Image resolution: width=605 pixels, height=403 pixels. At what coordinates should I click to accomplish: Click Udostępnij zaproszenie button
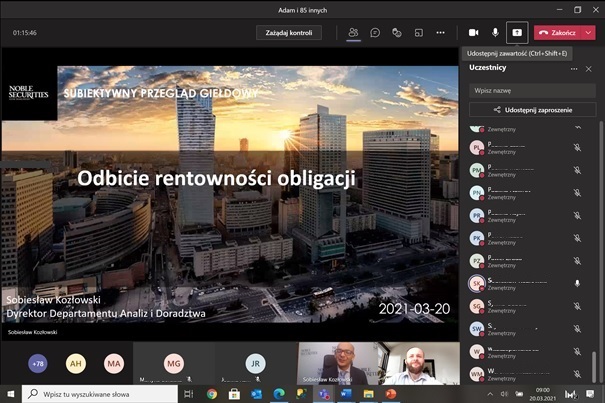532,109
